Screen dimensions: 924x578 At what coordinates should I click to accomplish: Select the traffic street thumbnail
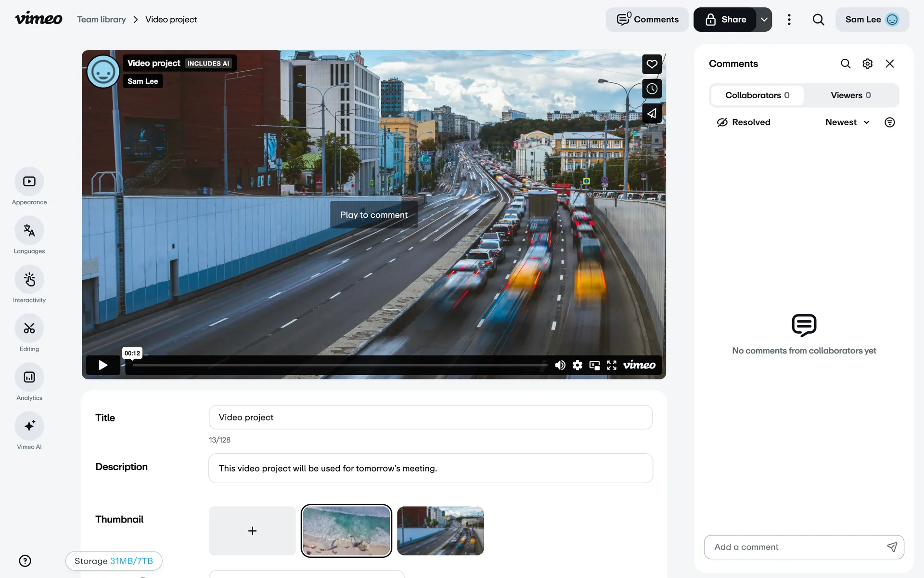point(440,531)
